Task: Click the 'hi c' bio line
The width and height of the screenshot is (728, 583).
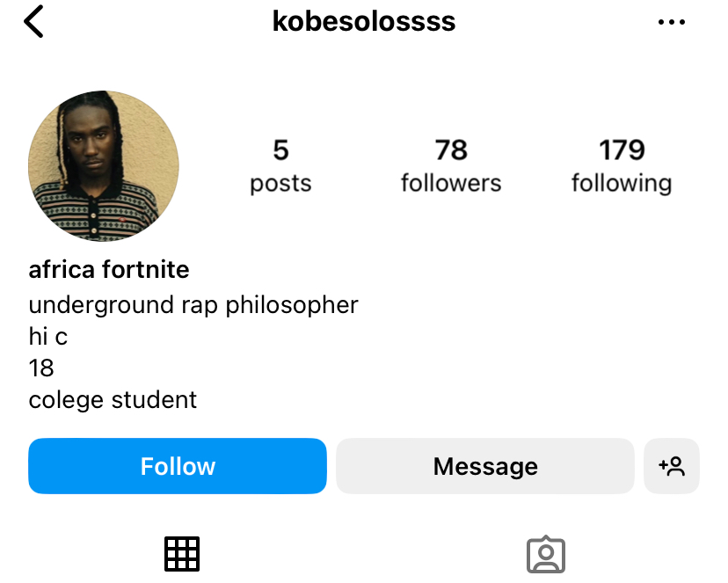Action: pos(48,337)
